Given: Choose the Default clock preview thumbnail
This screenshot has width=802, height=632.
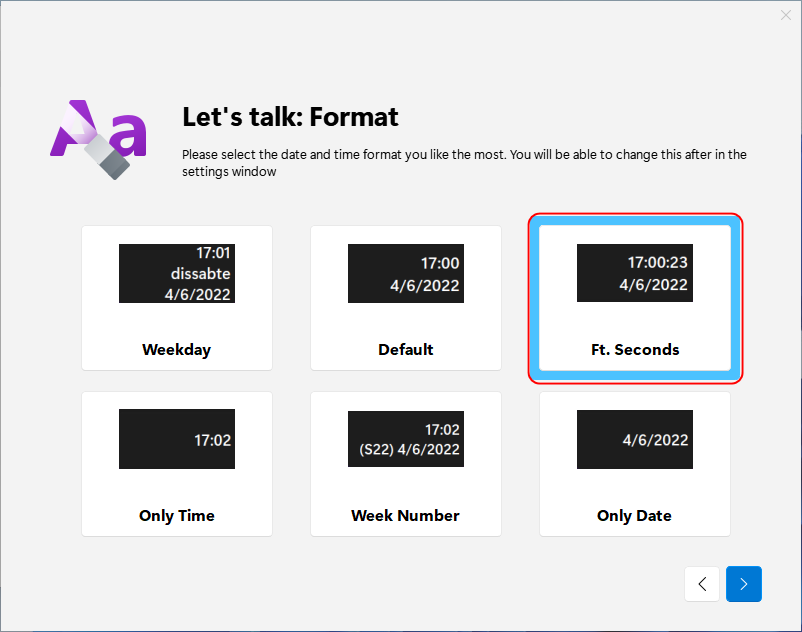Looking at the screenshot, I should [x=406, y=273].
